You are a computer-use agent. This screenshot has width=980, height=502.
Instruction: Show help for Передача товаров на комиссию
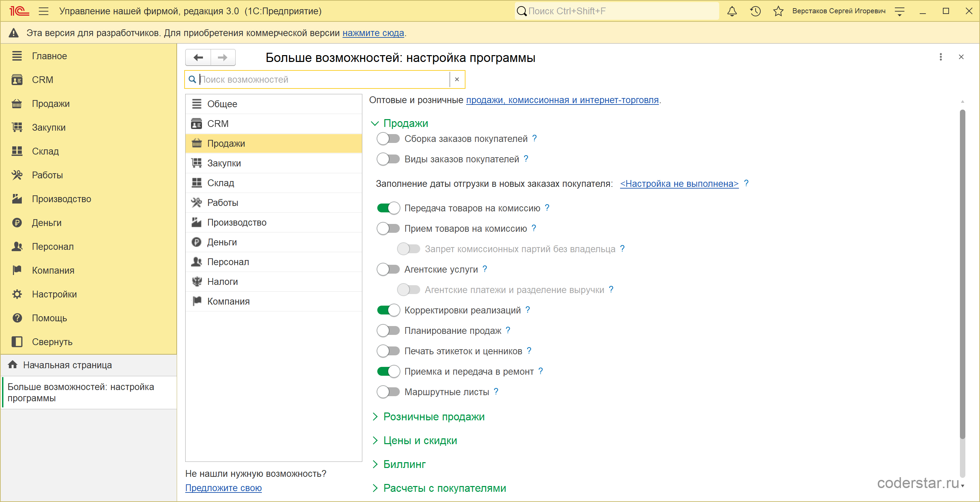click(547, 208)
